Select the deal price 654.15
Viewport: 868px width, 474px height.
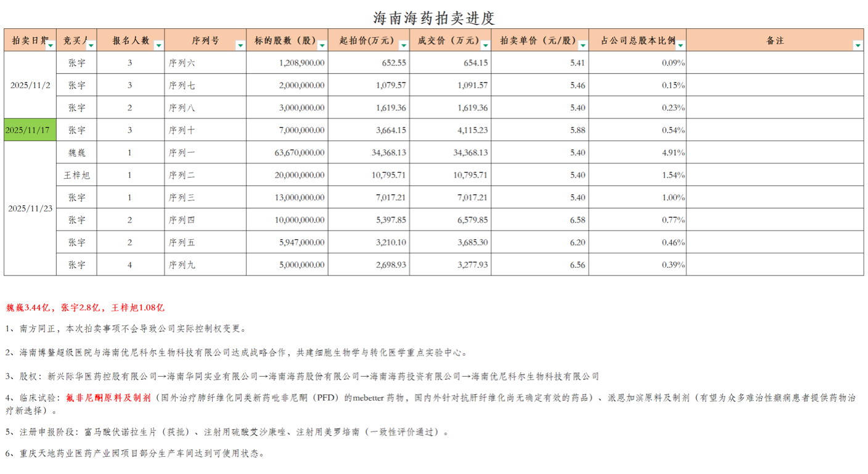click(x=451, y=63)
